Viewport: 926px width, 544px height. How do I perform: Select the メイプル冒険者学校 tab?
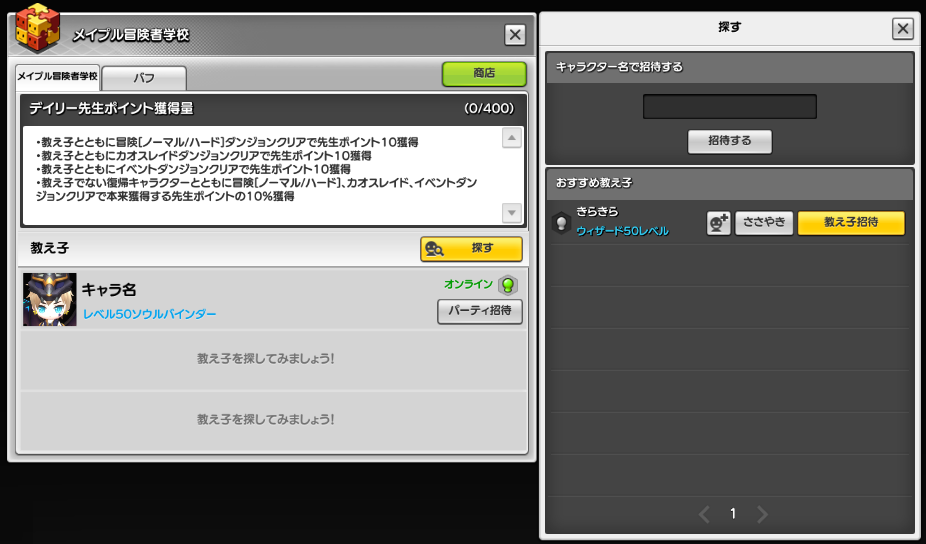(57, 77)
